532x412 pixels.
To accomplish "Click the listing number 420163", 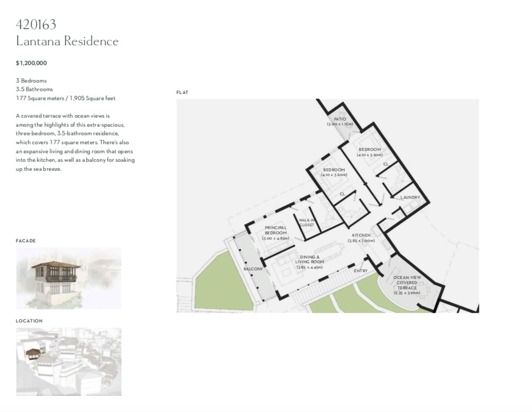I will click(x=36, y=24).
